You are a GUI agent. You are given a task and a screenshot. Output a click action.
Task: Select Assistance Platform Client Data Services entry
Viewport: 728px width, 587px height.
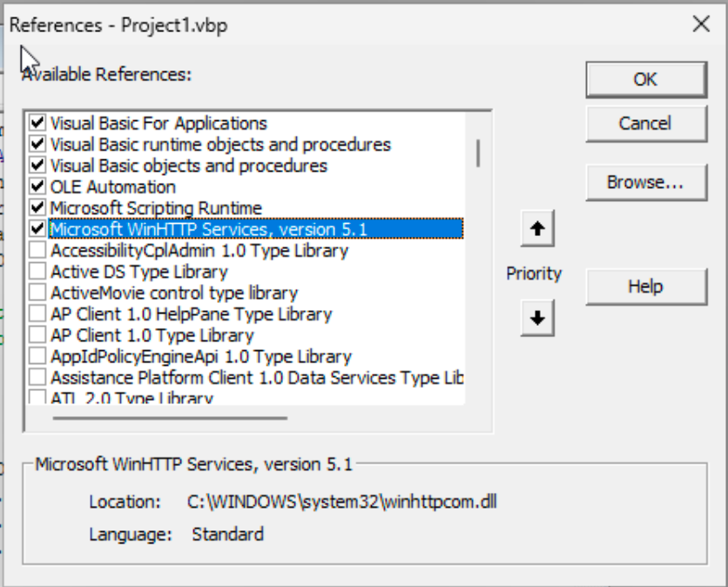256,378
